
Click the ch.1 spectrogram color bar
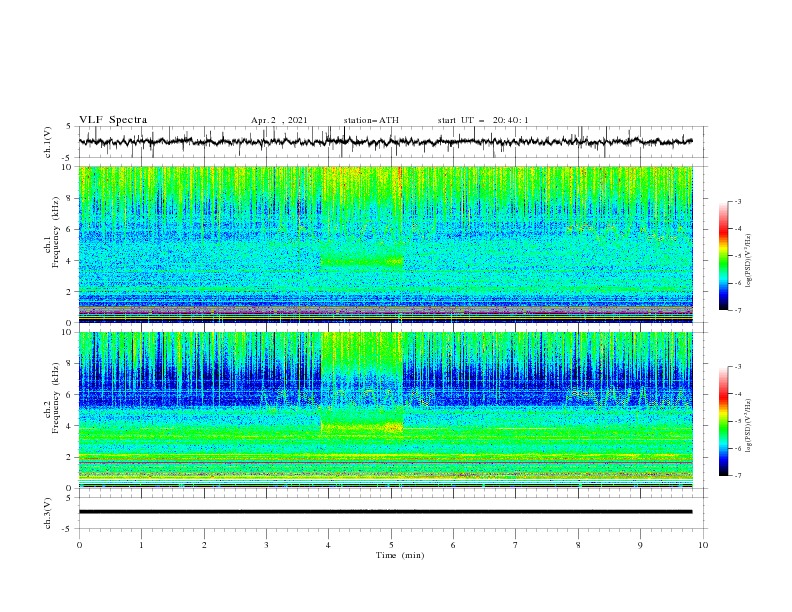point(723,256)
